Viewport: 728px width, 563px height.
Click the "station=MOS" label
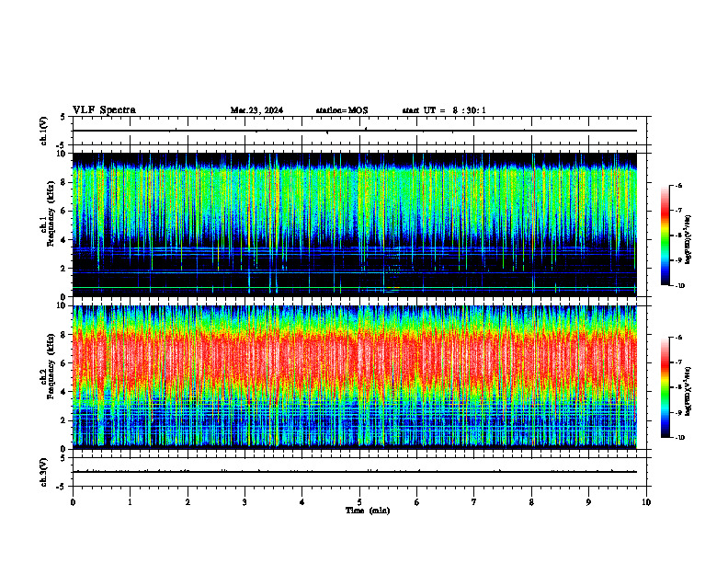(342, 110)
